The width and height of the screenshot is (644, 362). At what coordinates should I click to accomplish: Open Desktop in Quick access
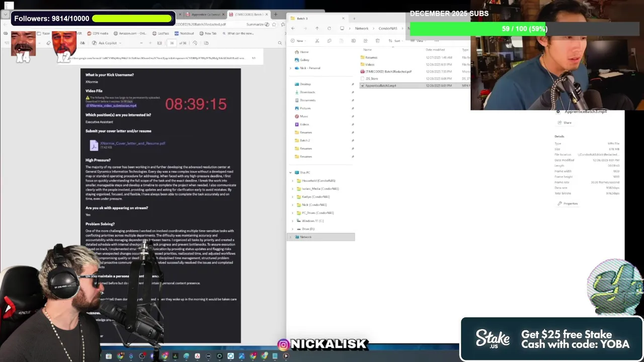tap(305, 84)
